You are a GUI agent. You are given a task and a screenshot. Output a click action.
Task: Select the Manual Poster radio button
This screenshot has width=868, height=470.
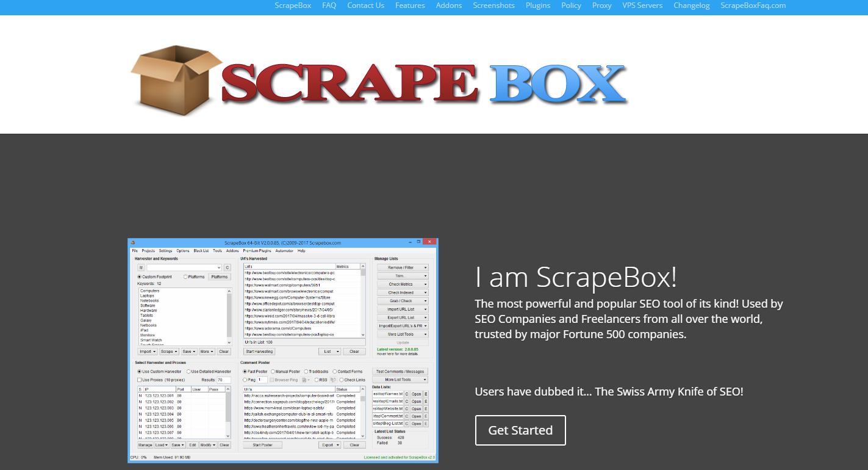(273, 371)
